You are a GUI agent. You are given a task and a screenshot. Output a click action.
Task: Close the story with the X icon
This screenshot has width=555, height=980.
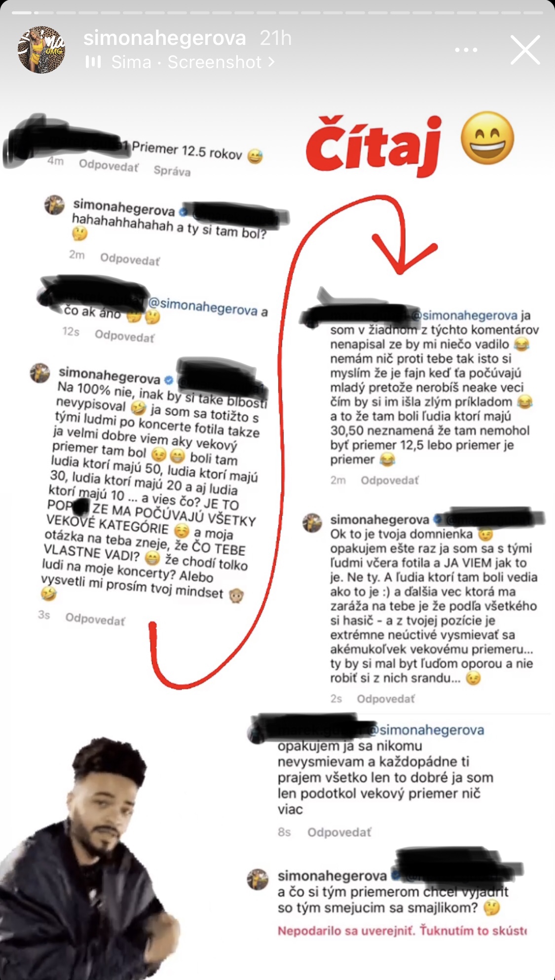525,50
